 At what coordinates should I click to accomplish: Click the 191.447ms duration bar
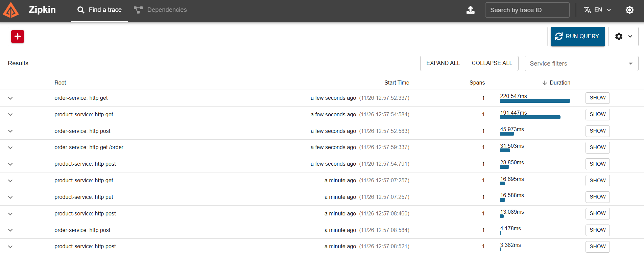pyautogui.click(x=530, y=117)
